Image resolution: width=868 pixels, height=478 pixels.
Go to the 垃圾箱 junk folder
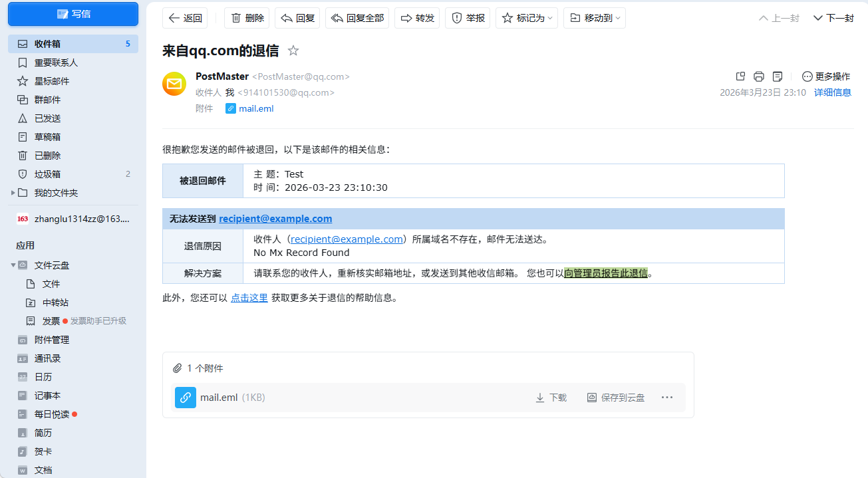[48, 174]
